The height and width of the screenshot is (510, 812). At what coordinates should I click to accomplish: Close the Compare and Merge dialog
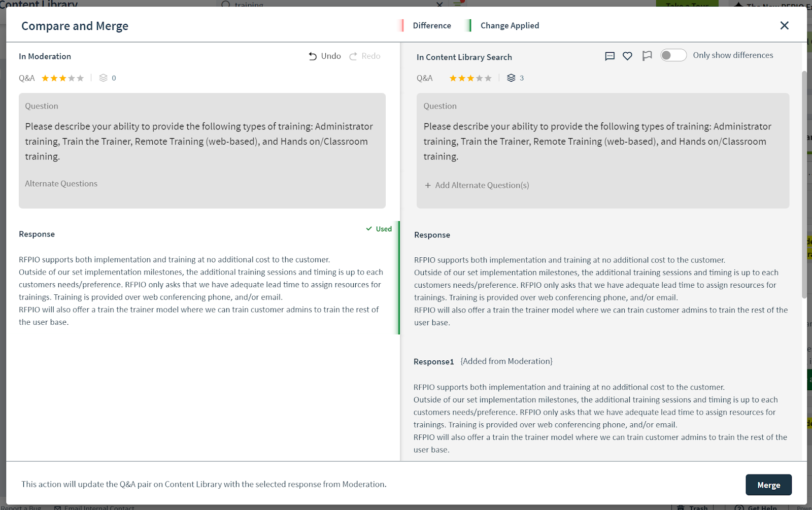pyautogui.click(x=785, y=25)
